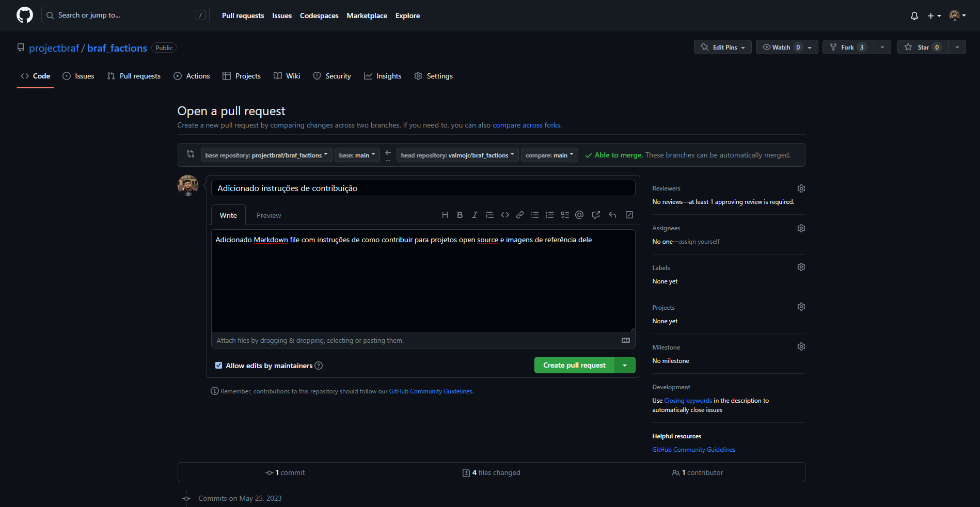Mention a user with the @ icon
This screenshot has width=980, height=507.
[x=579, y=215]
